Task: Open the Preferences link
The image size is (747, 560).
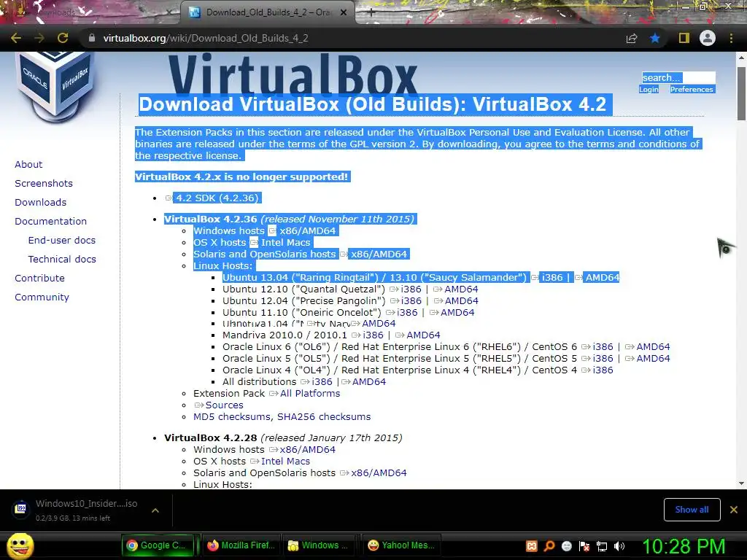Action: pos(692,90)
